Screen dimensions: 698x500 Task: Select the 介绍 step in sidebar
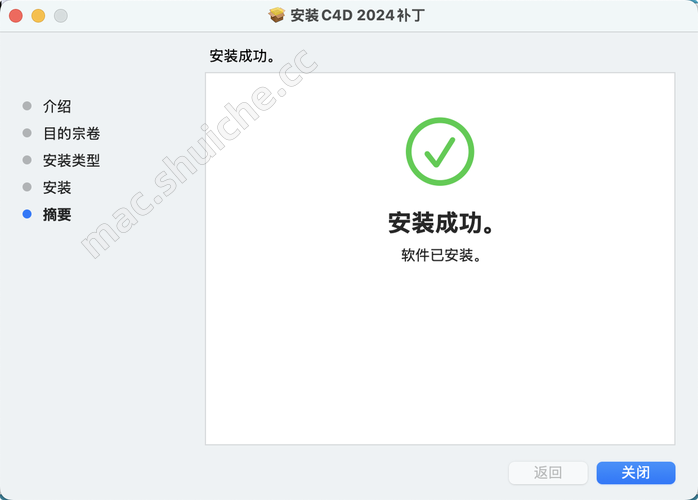coord(57,106)
